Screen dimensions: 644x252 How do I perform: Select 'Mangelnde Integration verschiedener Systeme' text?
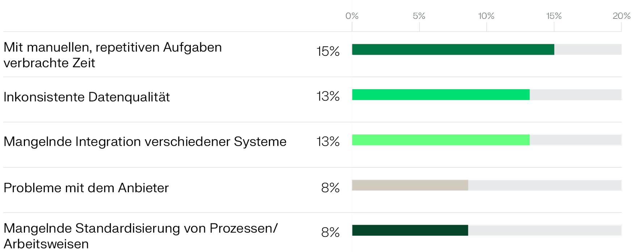[x=145, y=141]
